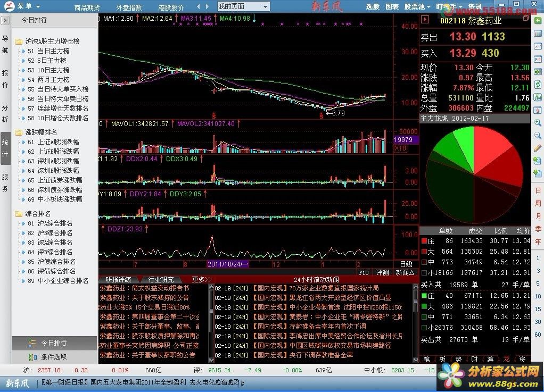
Task: Click the indicator formula icon above the S icon
Action: coord(538,97)
